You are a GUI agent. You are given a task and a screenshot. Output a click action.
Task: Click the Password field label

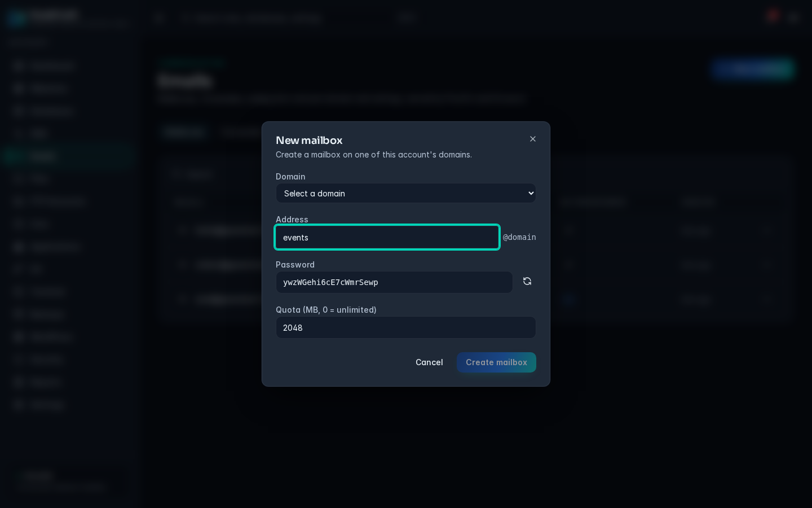(295, 265)
